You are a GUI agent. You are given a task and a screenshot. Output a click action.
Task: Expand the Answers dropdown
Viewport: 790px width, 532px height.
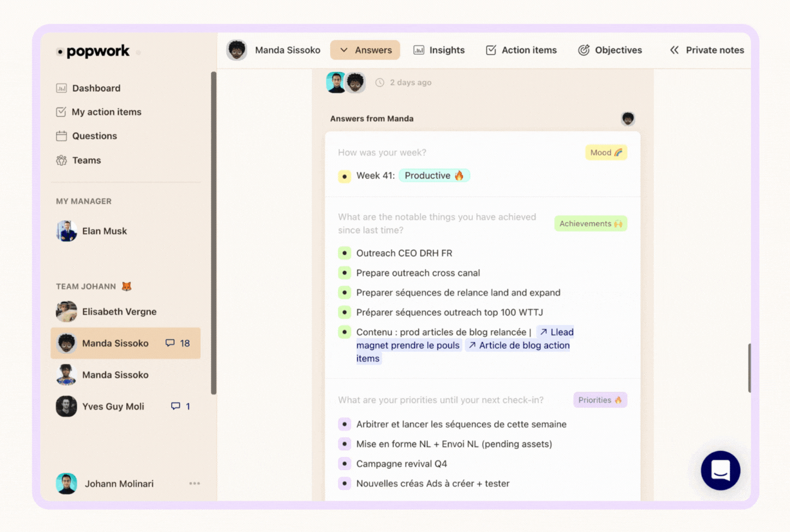(365, 50)
